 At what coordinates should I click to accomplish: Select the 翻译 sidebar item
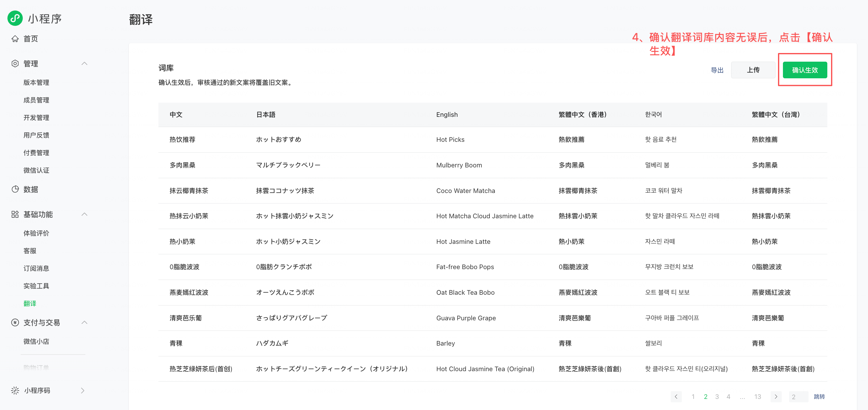(30, 303)
